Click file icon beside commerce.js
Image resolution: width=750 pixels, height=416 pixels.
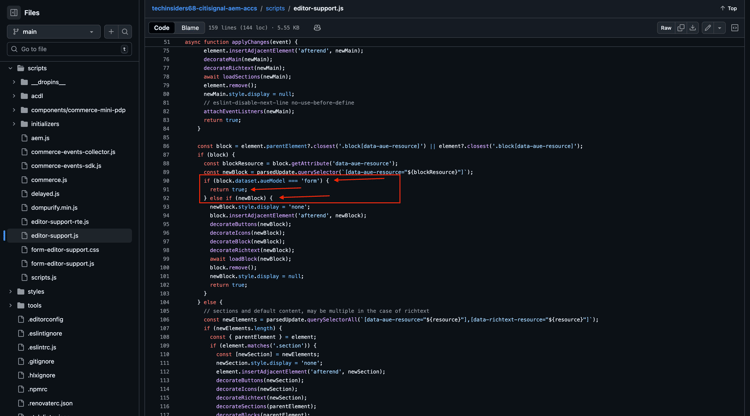point(24,180)
